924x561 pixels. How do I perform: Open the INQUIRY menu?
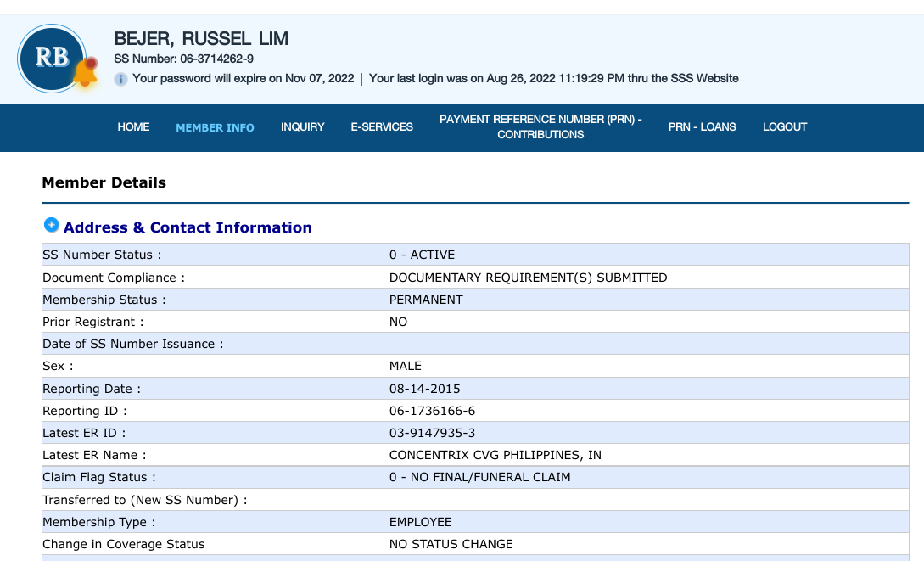click(x=303, y=127)
